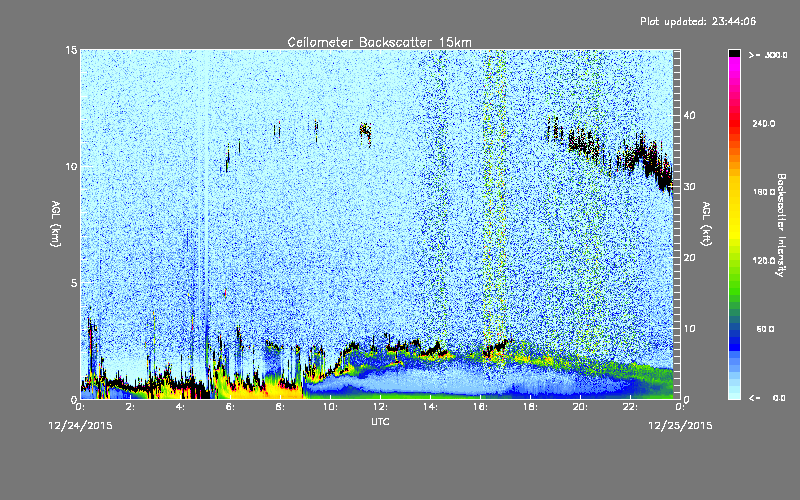Click the "8:" hour tick on the UTC axis
The height and width of the screenshot is (500, 800).
click(x=280, y=407)
